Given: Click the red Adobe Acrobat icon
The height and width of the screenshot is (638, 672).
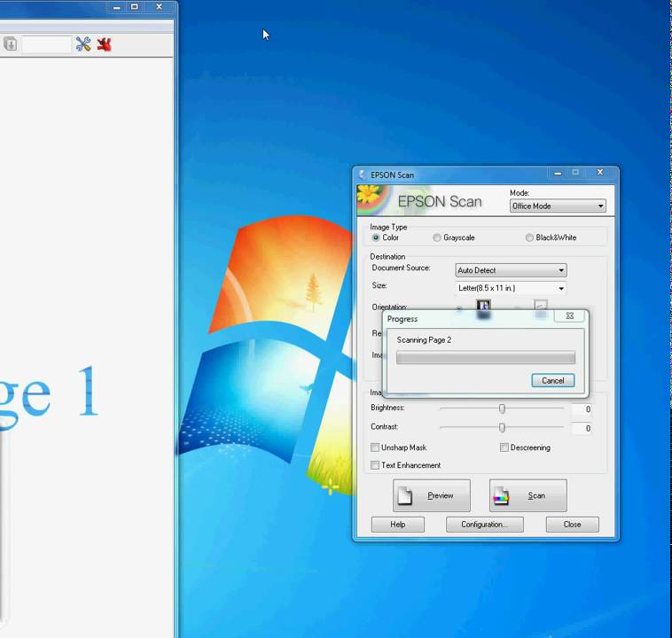Looking at the screenshot, I should pyautogui.click(x=104, y=44).
